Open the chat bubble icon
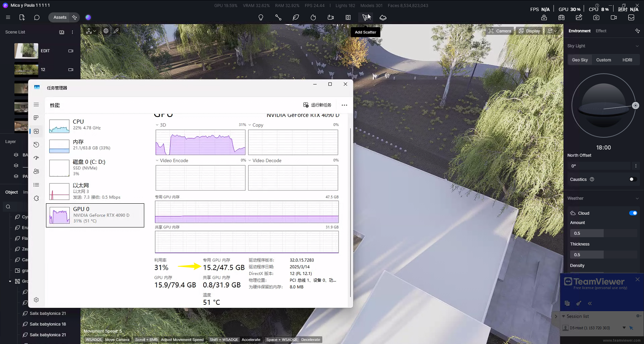Image resolution: width=644 pixels, height=344 pixels. [37, 17]
